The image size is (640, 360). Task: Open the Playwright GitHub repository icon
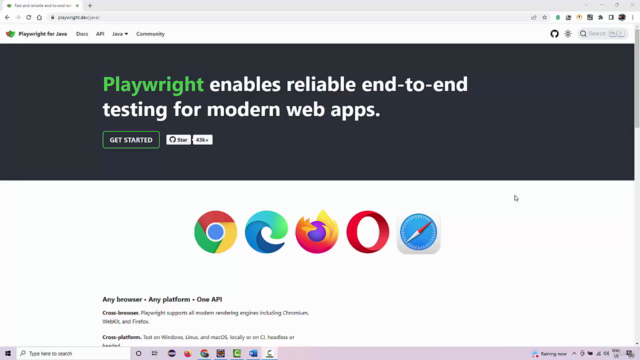click(x=554, y=34)
